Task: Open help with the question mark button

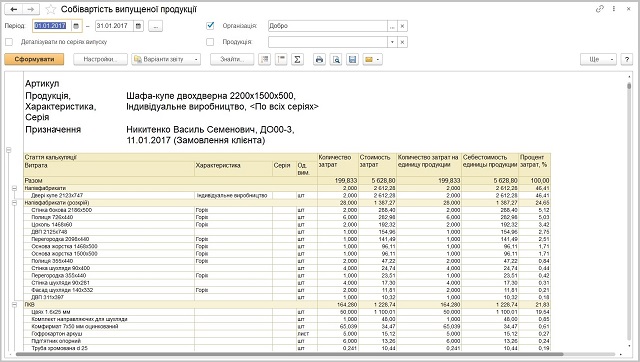Action: tap(627, 59)
